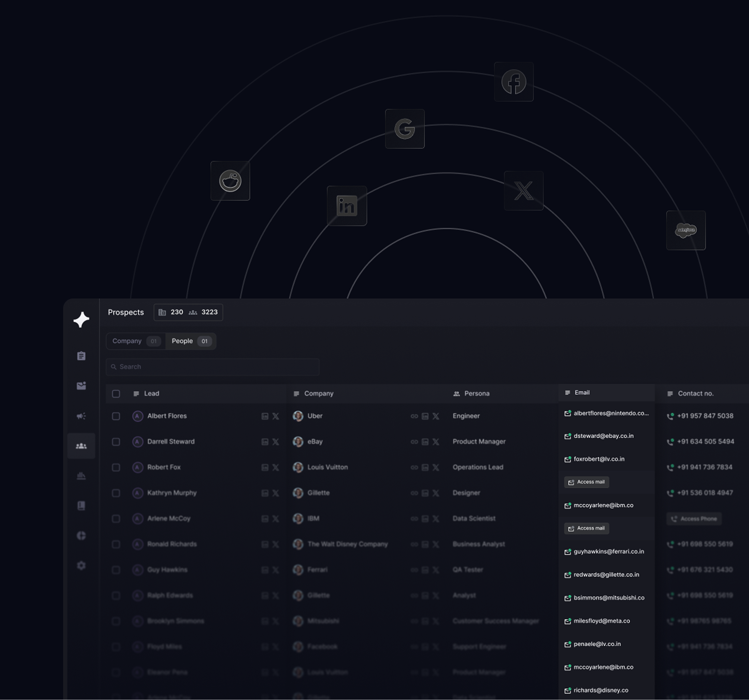Check the checkbox next to Albert Flores
The width and height of the screenshot is (749, 700).
(116, 416)
